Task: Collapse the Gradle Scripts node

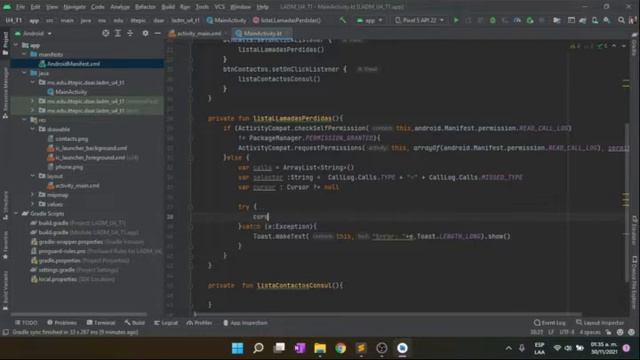Action: [x=16, y=213]
